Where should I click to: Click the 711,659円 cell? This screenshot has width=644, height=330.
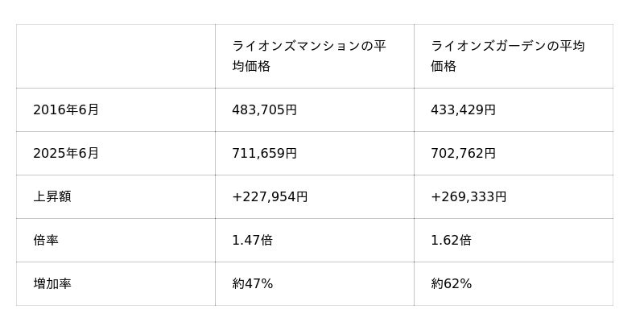[x=264, y=154]
